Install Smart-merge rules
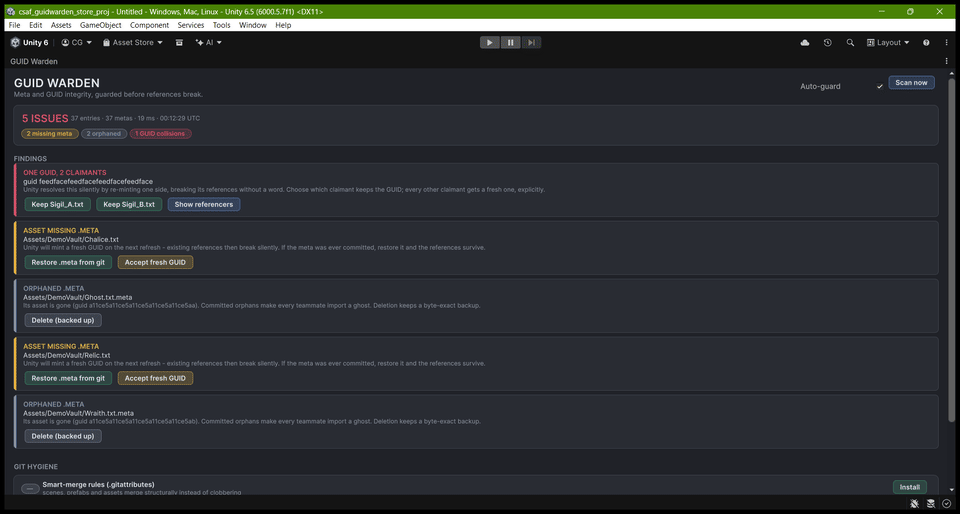Viewport: 960px width, 514px height. (x=909, y=487)
